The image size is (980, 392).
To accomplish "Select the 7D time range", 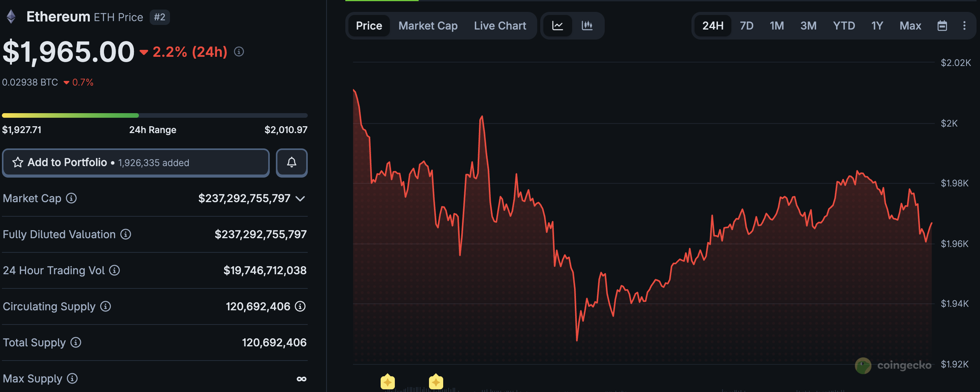I will pyautogui.click(x=747, y=26).
